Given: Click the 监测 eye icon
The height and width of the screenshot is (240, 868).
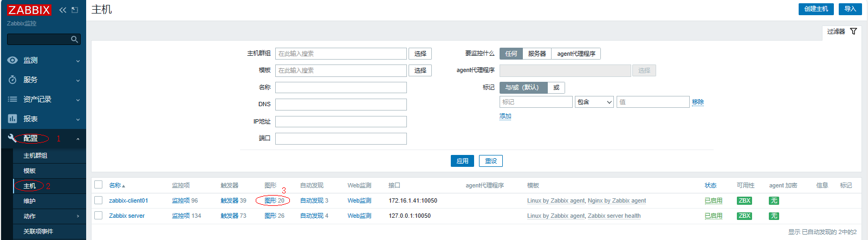Looking at the screenshot, I should [x=12, y=60].
